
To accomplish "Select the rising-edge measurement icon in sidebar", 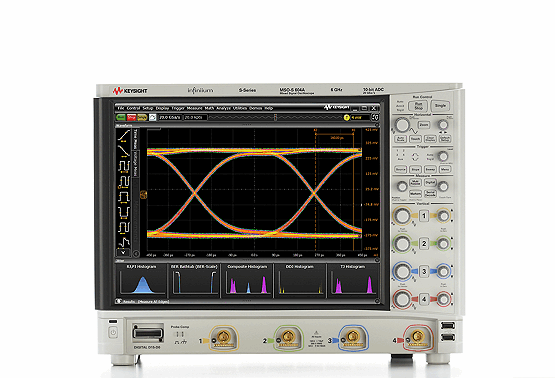I will coord(124,136).
